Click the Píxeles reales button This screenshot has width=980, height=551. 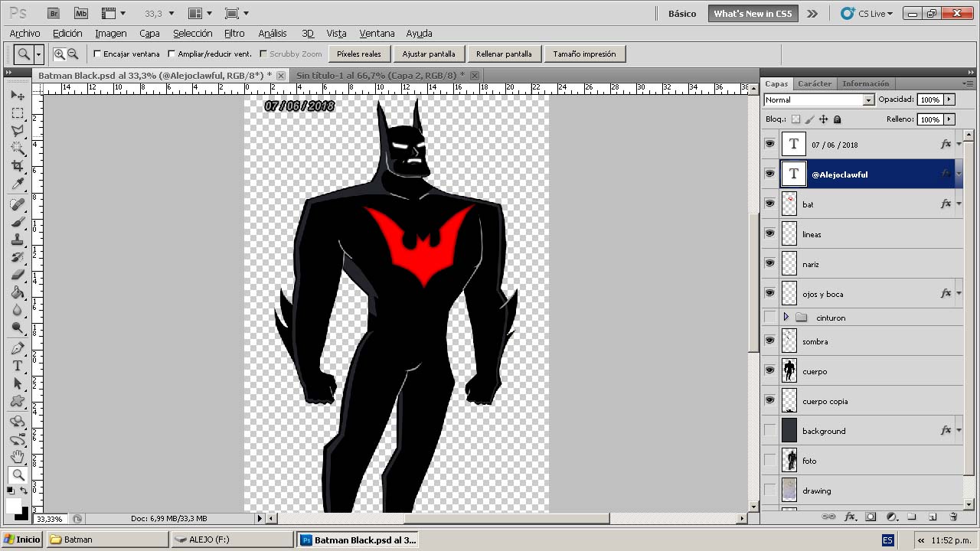click(x=359, y=54)
